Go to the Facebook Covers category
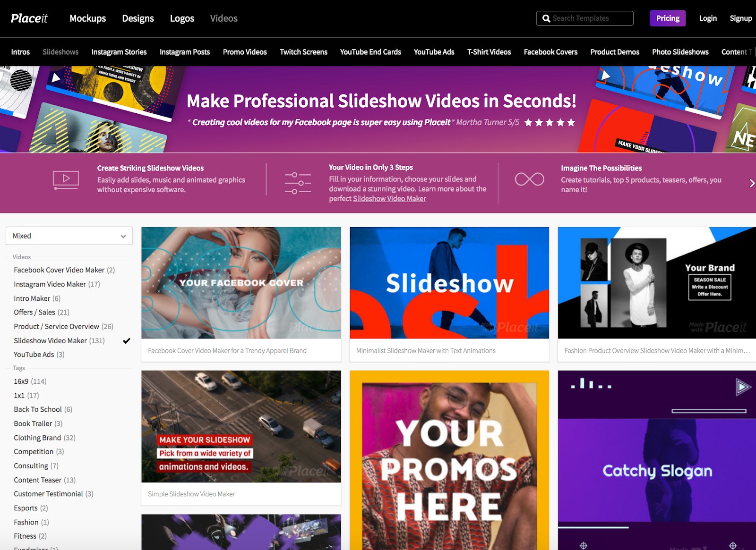Image resolution: width=756 pixels, height=550 pixels. click(x=550, y=52)
